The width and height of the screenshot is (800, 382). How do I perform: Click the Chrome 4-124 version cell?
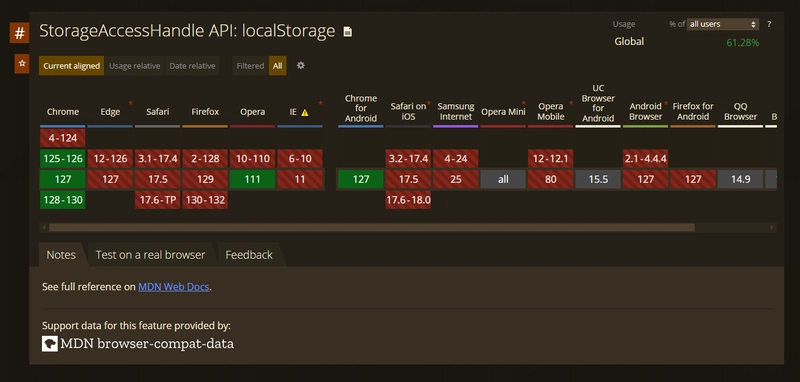tap(63, 138)
